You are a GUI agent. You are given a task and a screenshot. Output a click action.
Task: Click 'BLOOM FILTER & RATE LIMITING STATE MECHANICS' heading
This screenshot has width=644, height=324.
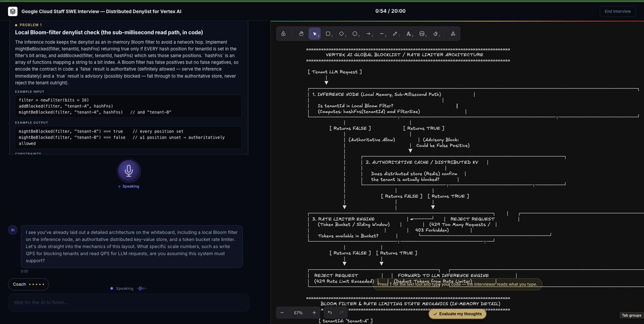[410, 304]
